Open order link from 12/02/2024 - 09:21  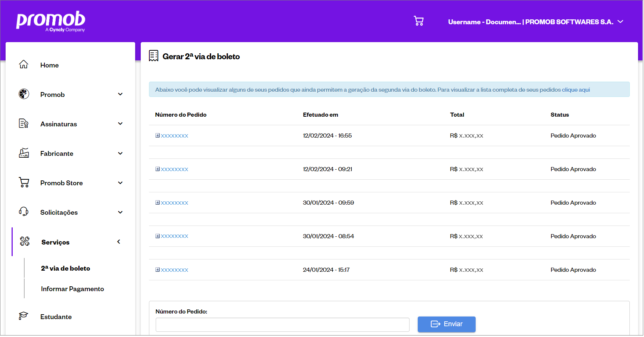pyautogui.click(x=174, y=169)
